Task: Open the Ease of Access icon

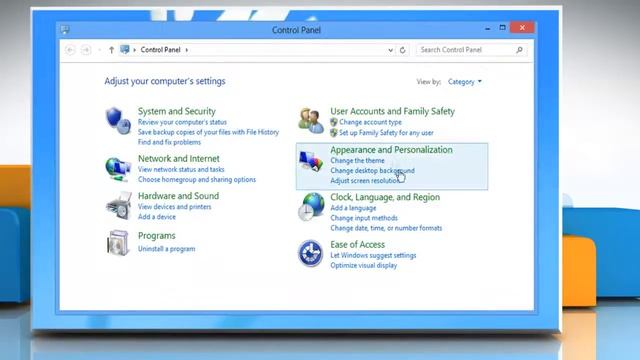Action: coord(310,253)
